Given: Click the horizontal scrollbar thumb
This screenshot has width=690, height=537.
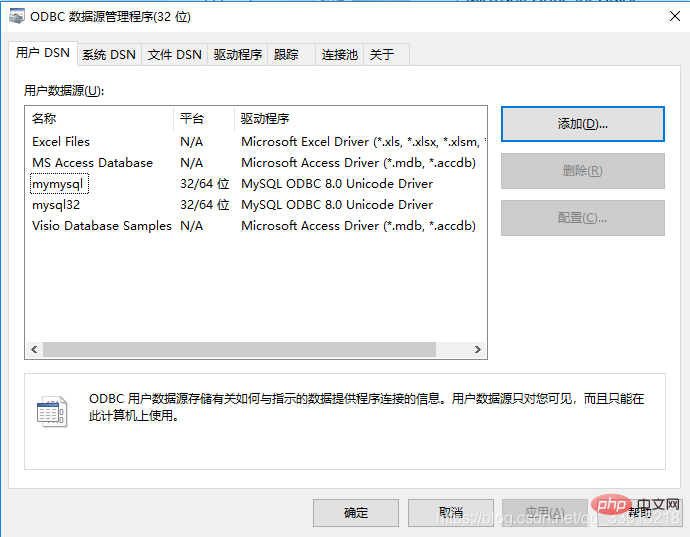Looking at the screenshot, I should tap(239, 349).
